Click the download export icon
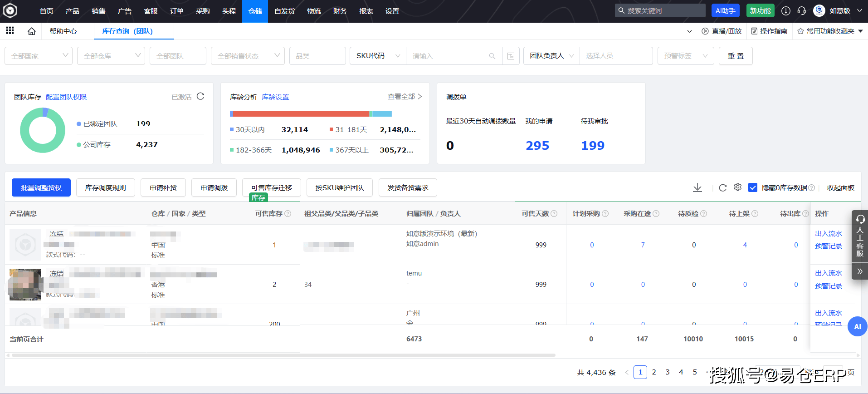Screen dimensions: 868x394 697,187
